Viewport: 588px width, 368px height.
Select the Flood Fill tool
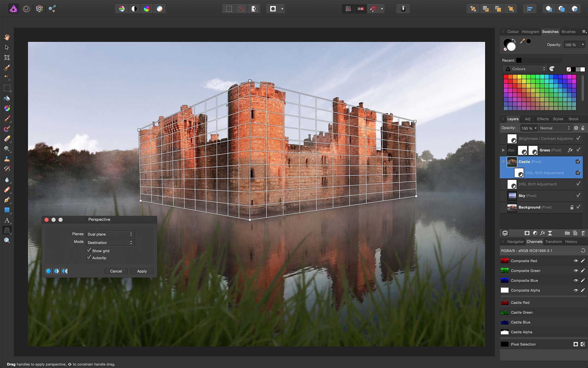(x=7, y=98)
